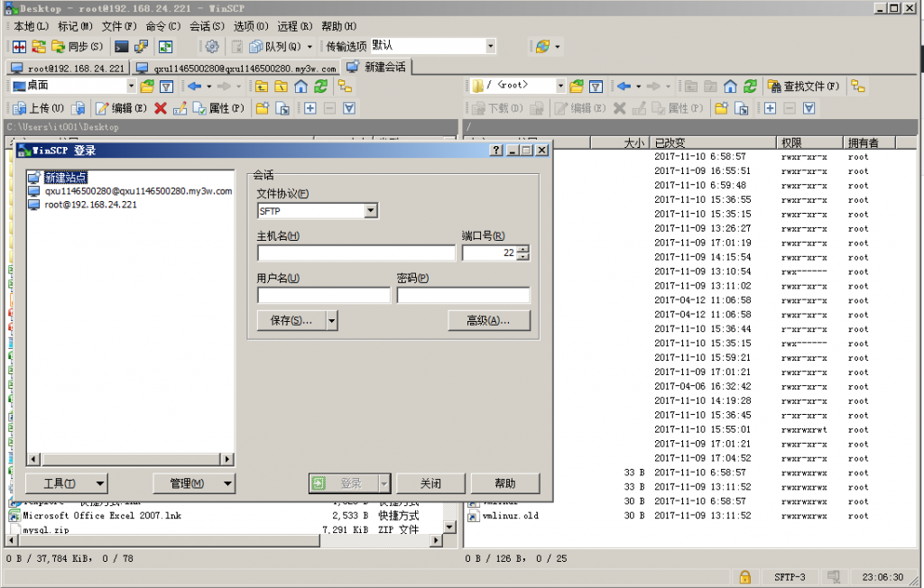The height and width of the screenshot is (588, 924).
Task: Open the Save (保存) button dropdown arrow
Action: click(x=332, y=320)
